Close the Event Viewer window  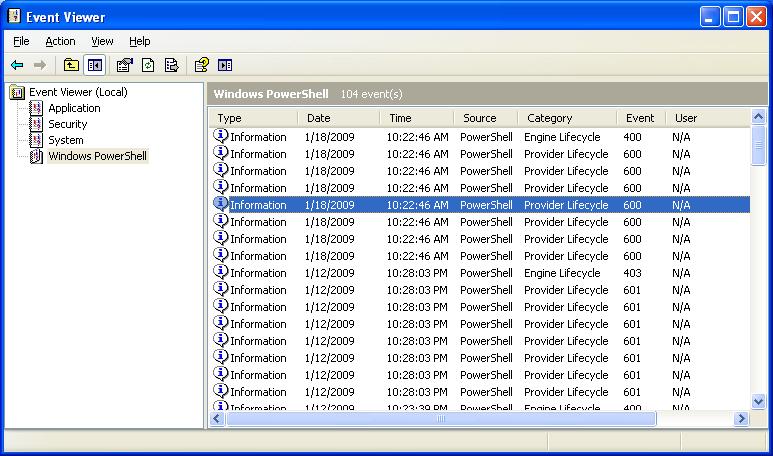pyautogui.click(x=756, y=17)
